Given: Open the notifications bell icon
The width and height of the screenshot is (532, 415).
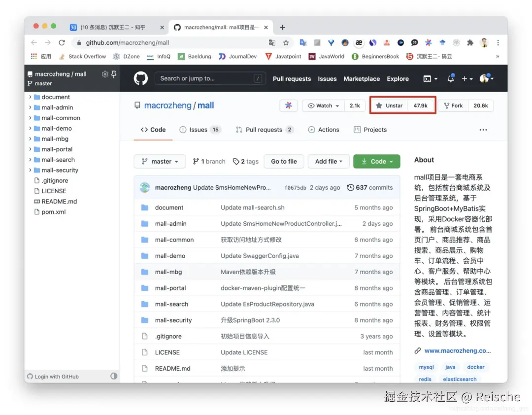Looking at the screenshot, I should (x=450, y=78).
